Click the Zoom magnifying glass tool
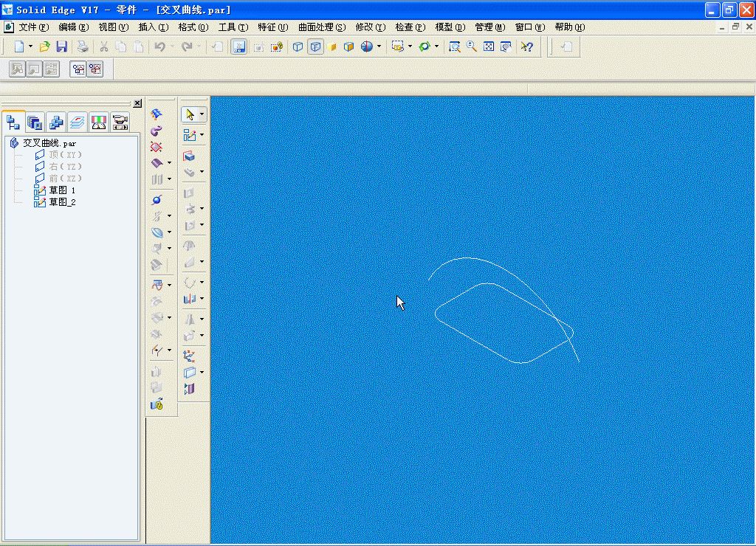Screen dimensions: 756x546 472,46
